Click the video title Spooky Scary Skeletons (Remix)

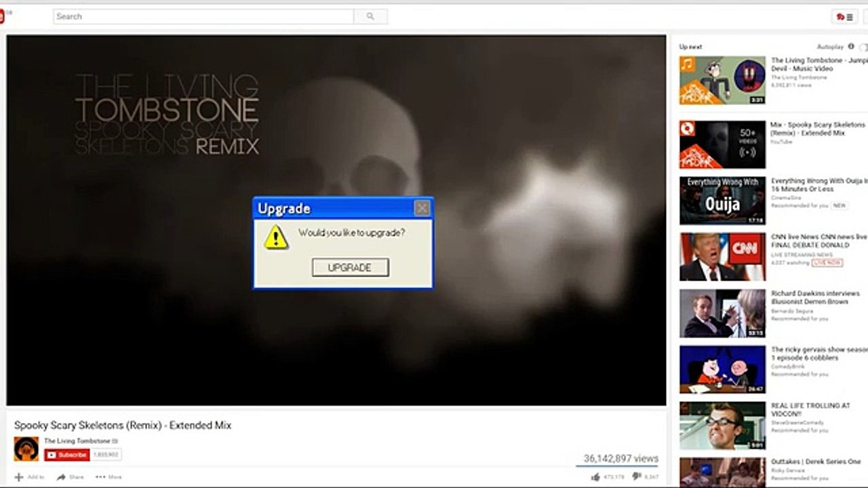pyautogui.click(x=123, y=426)
